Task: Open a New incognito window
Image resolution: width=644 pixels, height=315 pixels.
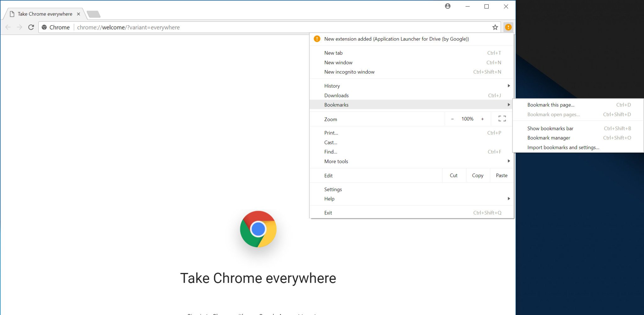Action: pyautogui.click(x=412, y=72)
